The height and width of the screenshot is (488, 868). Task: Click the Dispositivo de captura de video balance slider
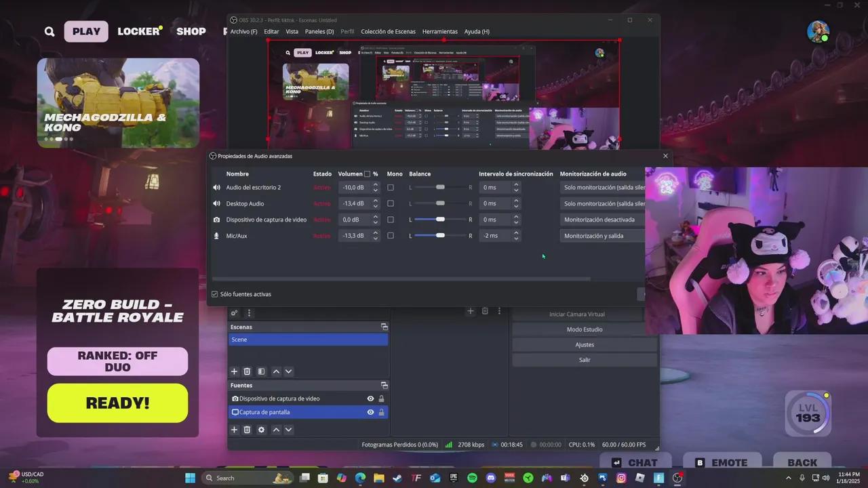(x=440, y=220)
